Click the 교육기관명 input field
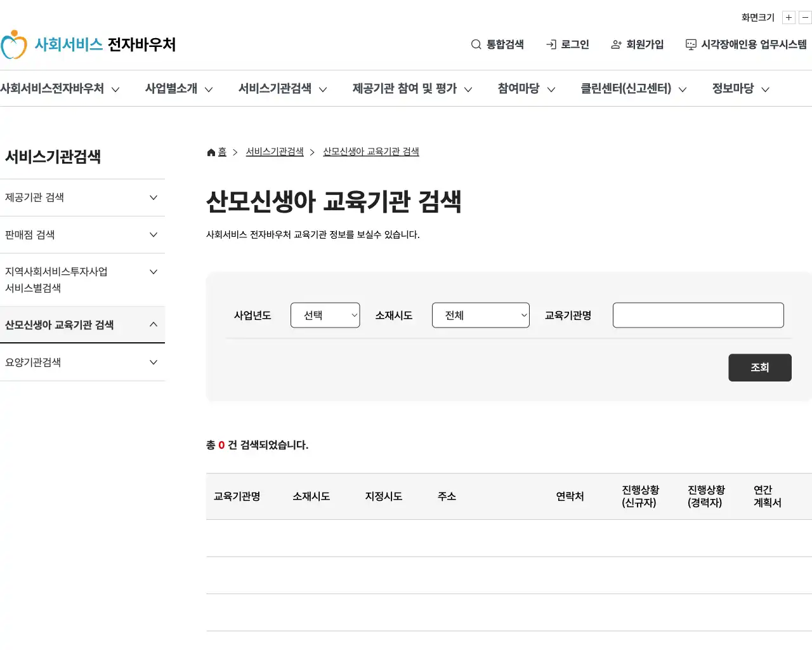Image resolution: width=812 pixels, height=650 pixels. pyautogui.click(x=698, y=315)
